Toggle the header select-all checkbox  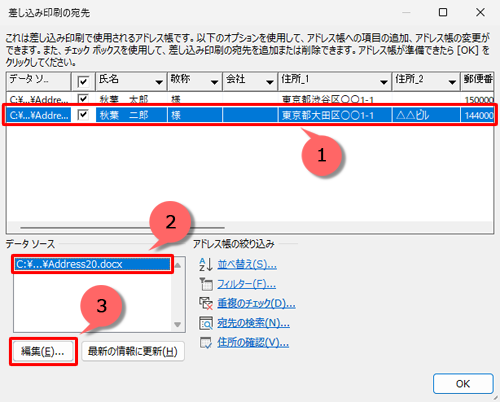click(x=83, y=81)
